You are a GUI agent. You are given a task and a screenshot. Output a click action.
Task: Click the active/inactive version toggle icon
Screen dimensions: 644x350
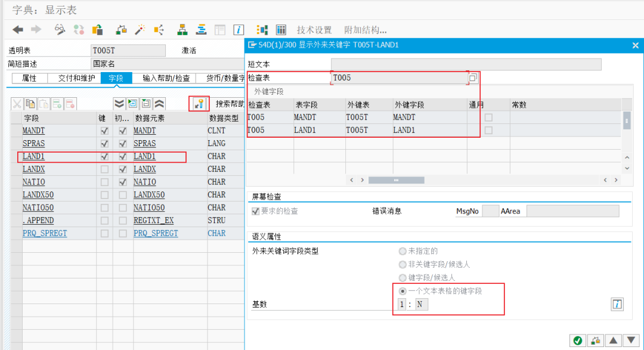pos(79,30)
